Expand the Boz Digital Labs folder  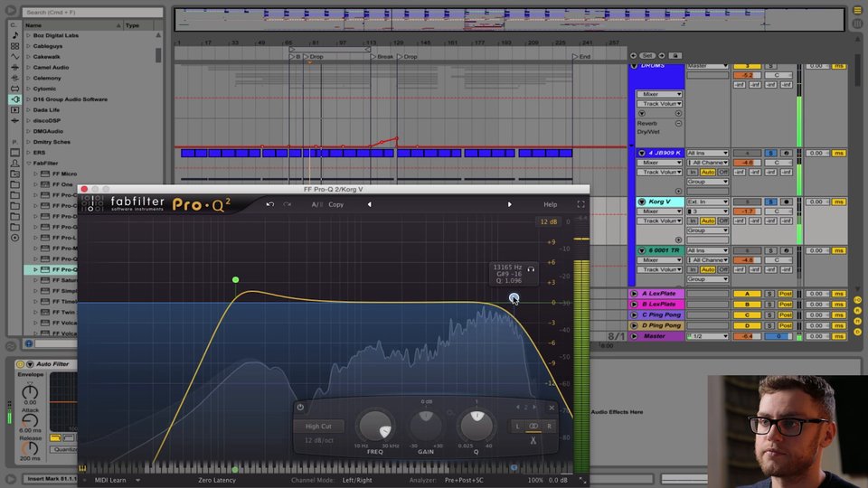[29, 35]
